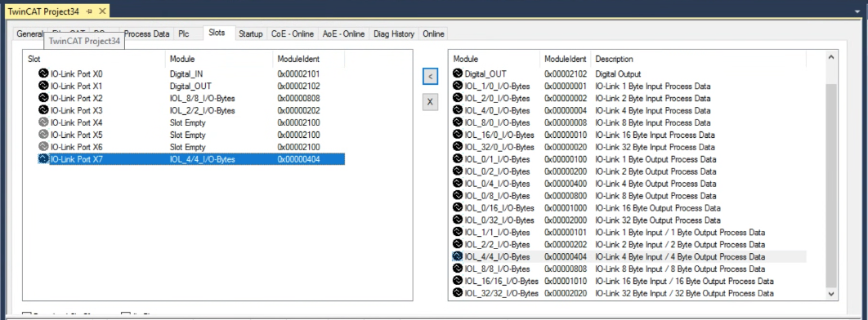Screen dimensions: 868x320
Task: Click the ModuleIdent 0x00000404 value for Port X7
Action: [299, 159]
